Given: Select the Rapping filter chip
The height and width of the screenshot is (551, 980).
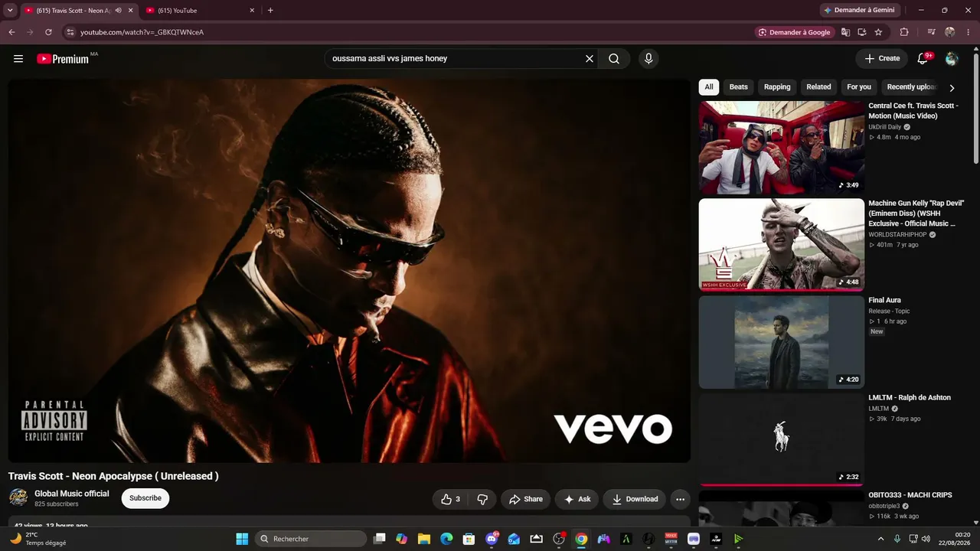Looking at the screenshot, I should 777,87.
